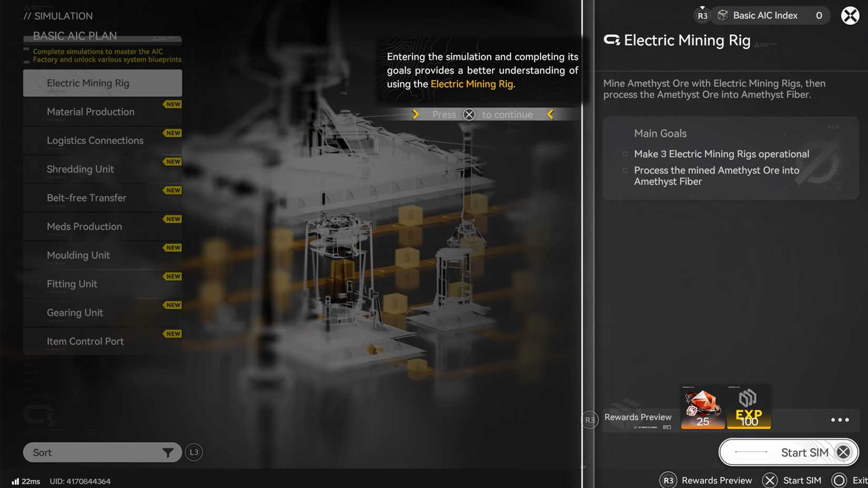Viewport: 868px width, 488px height.
Task: Toggle the 'Make 3 Electric Mining Rigs operational' checkbox
Action: click(x=625, y=154)
